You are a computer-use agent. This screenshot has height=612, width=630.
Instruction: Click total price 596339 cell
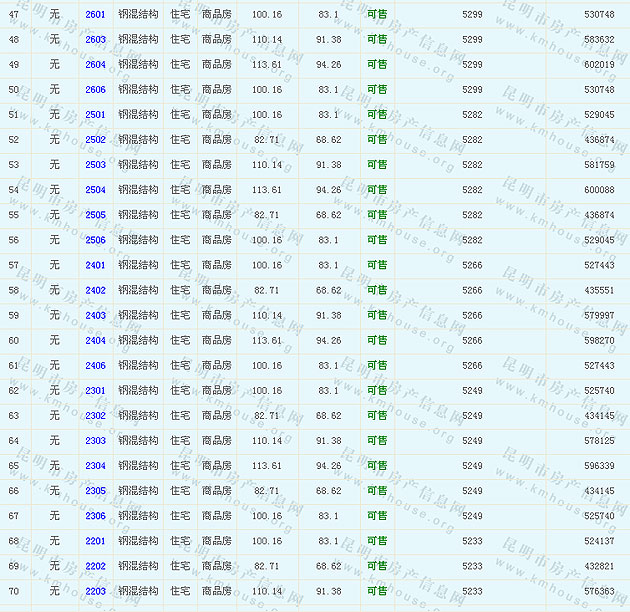click(x=599, y=466)
